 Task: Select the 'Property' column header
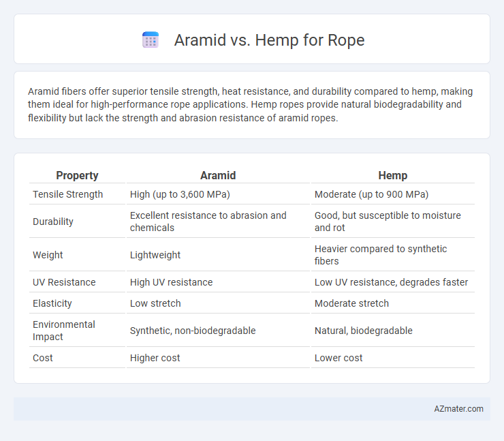point(77,175)
